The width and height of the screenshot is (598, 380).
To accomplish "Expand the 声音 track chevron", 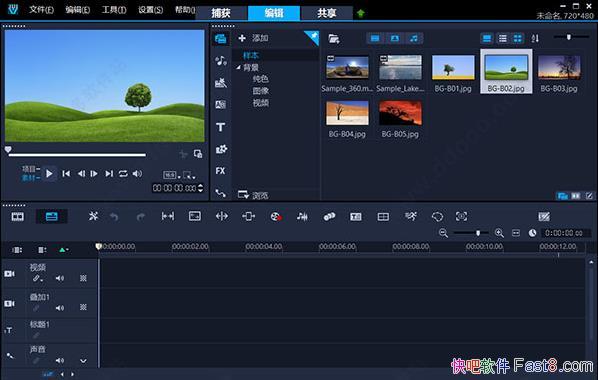I will point(83,361).
